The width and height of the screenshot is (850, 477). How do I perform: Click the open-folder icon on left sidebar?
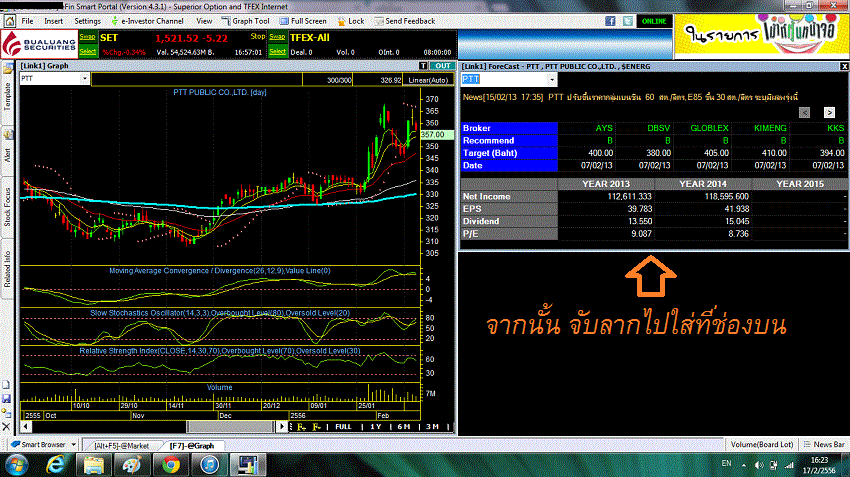(x=8, y=69)
